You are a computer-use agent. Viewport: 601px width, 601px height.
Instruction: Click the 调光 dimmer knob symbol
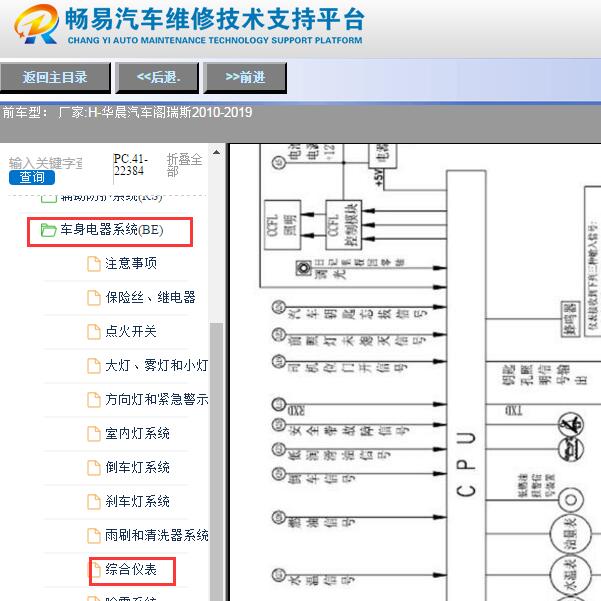pos(304,268)
